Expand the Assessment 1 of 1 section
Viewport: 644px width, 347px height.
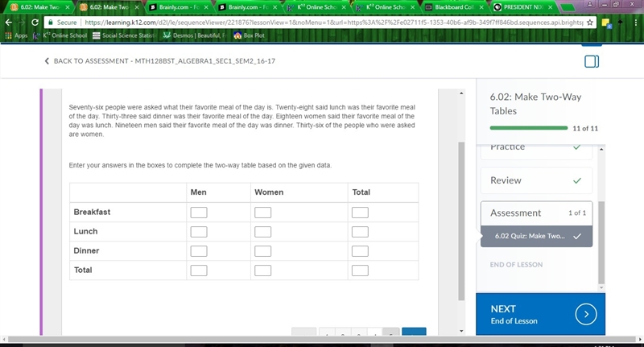pos(536,213)
